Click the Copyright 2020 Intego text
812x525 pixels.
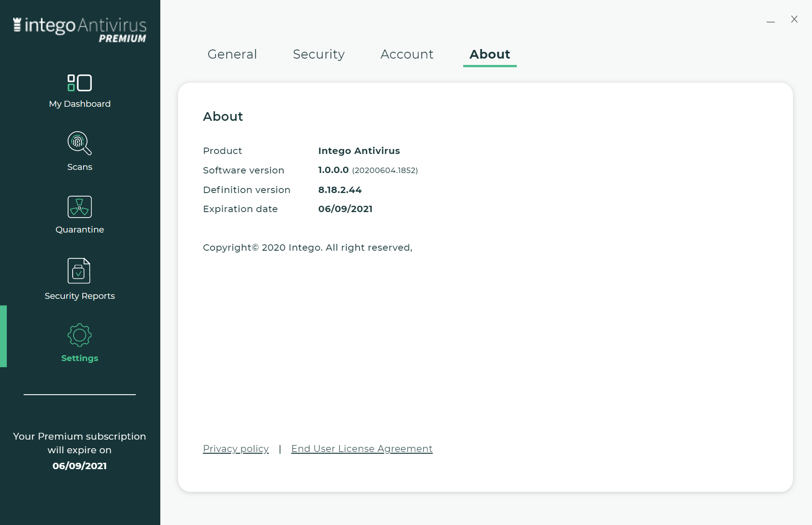(307, 248)
